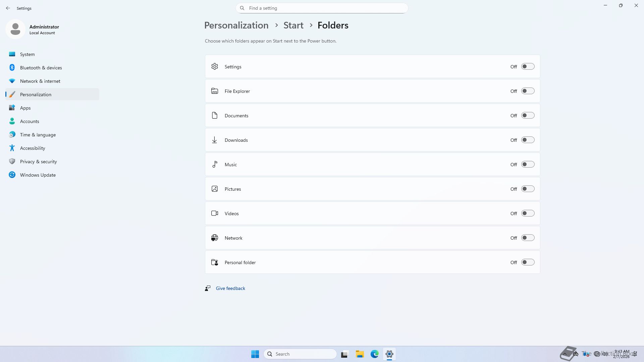Go to Accessibility settings
Viewport: 644px width, 362px height.
(33, 148)
